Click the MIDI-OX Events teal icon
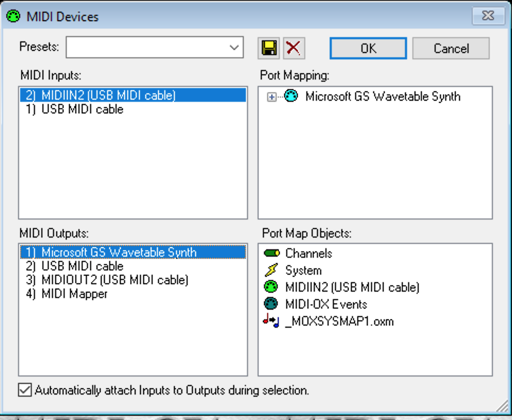The image size is (512, 420). pos(271,304)
